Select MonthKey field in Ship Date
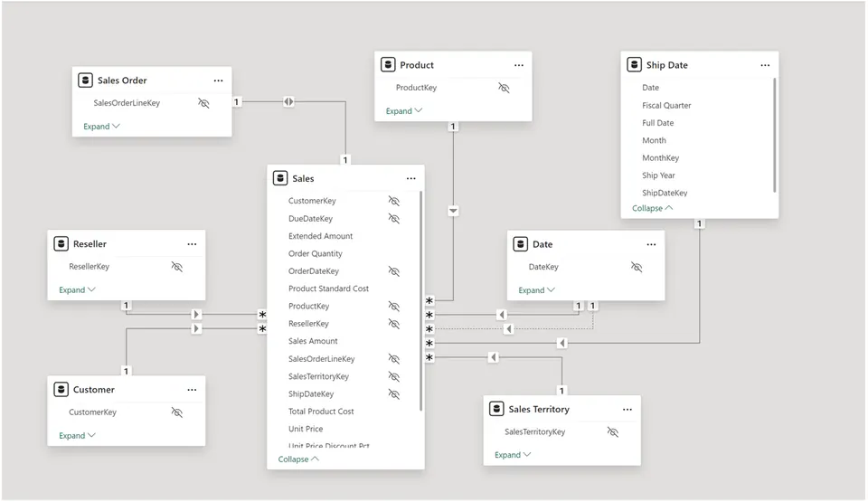Image resolution: width=868 pixels, height=502 pixels. 660,158
